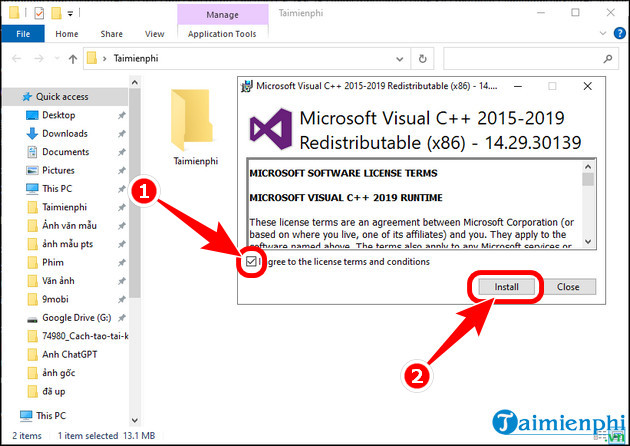Click the Up one level arrow
The image size is (630, 446).
pyautogui.click(x=73, y=59)
